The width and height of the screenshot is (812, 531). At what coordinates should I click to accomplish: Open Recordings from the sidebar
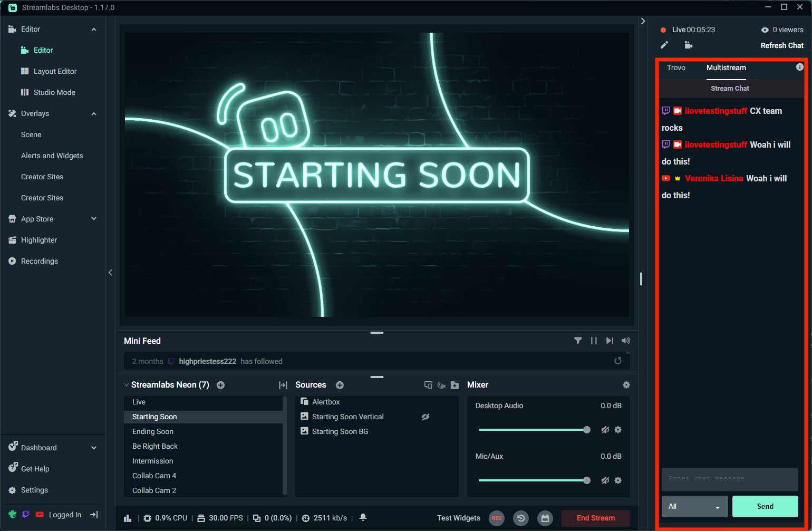click(39, 261)
